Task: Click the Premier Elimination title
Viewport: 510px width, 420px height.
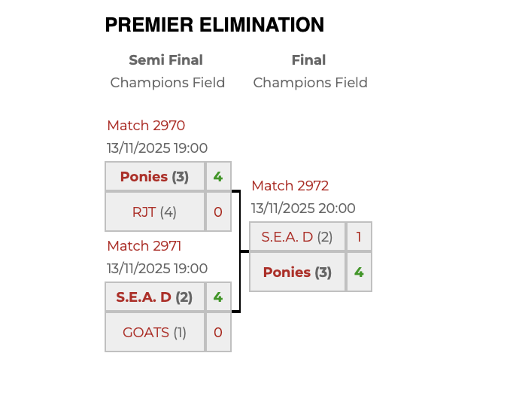Action: pyautogui.click(x=214, y=26)
